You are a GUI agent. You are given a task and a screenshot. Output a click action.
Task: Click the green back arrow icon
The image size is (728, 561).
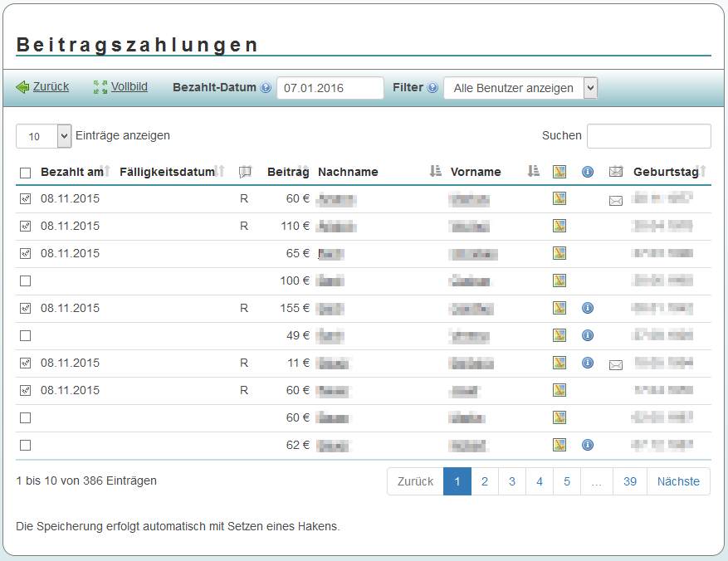tap(22, 87)
